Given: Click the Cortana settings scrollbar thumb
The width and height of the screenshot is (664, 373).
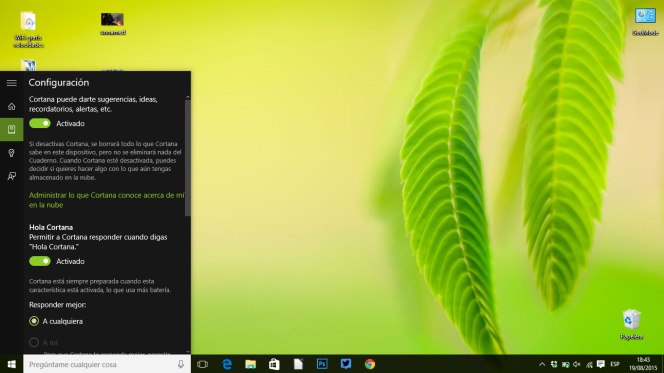Looking at the screenshot, I should tap(188, 158).
